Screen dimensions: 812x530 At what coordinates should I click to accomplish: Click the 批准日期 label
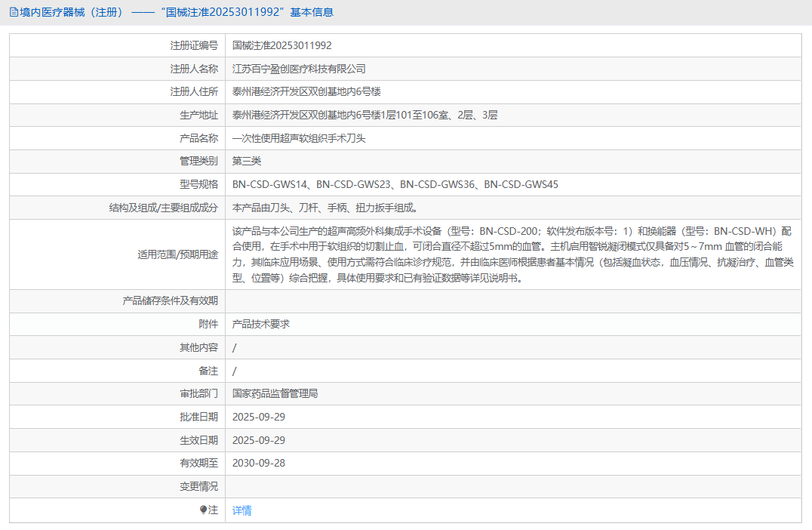pyautogui.click(x=199, y=417)
